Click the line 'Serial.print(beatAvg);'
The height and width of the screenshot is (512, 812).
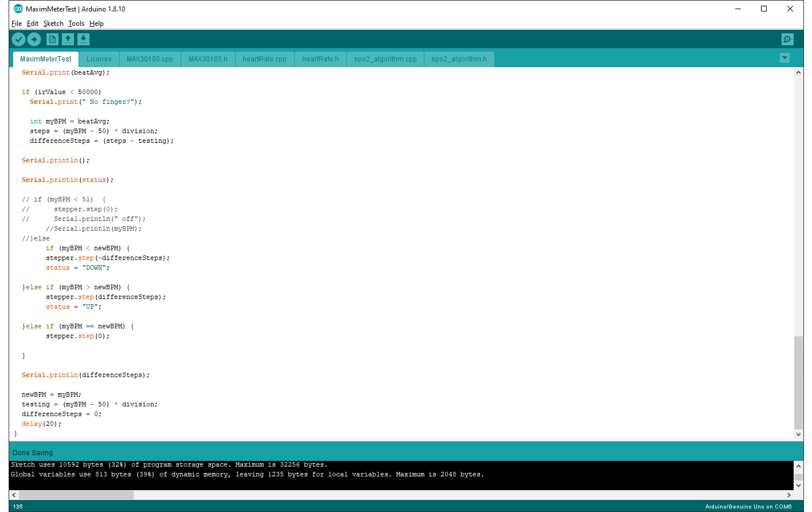click(65, 72)
